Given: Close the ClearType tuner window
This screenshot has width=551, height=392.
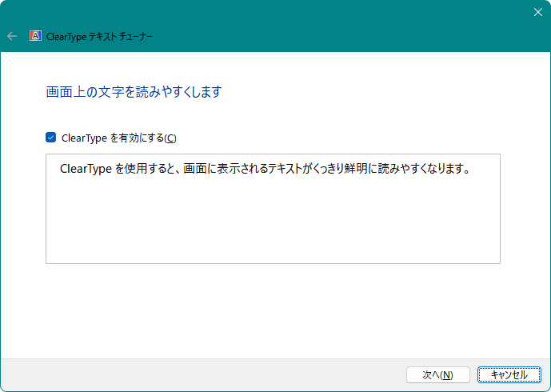Looking at the screenshot, I should point(537,12).
